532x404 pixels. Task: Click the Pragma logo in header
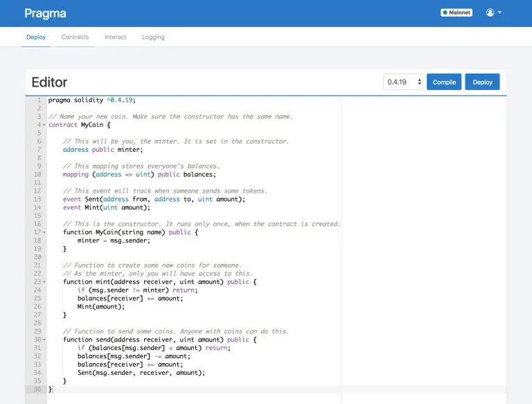[x=45, y=14]
